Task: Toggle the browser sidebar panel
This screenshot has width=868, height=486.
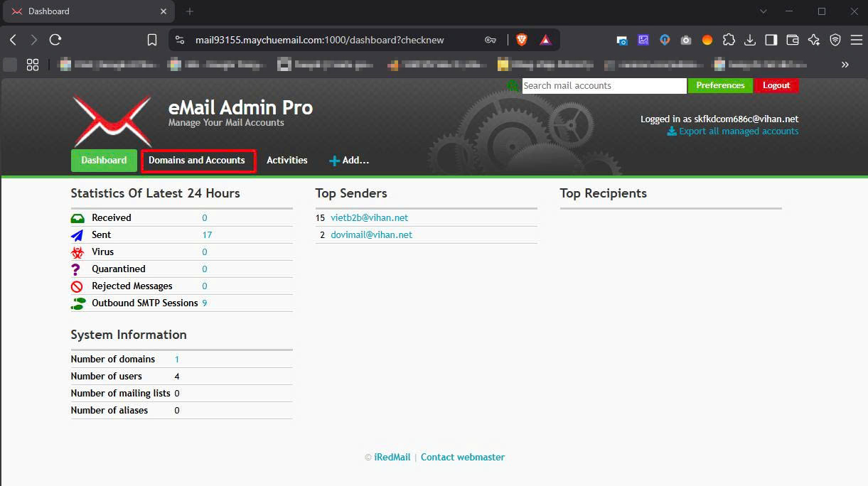Action: click(771, 40)
